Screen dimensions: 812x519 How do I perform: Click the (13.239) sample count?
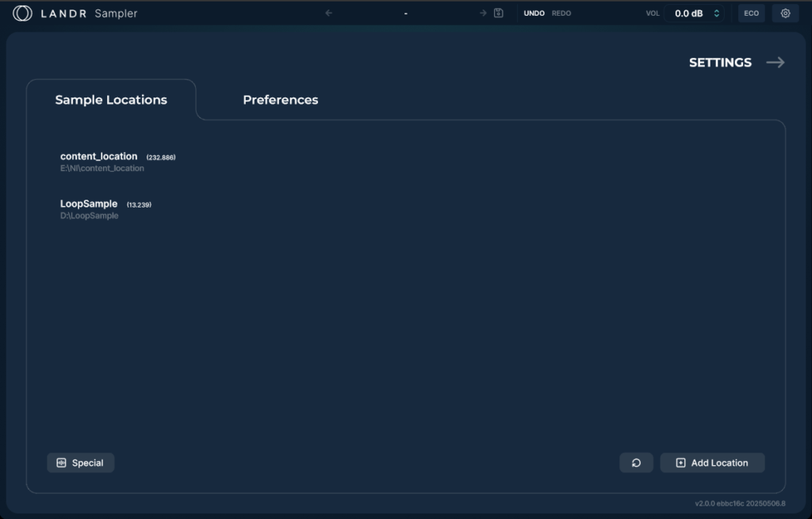140,205
